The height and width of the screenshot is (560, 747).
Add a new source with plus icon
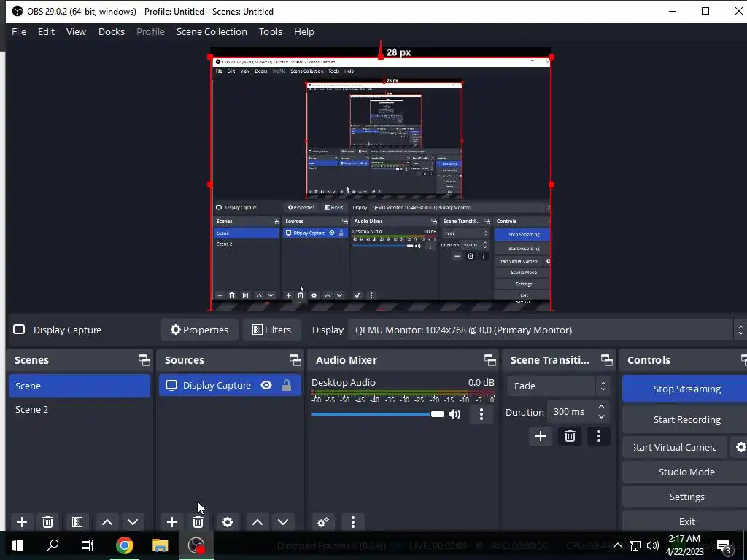172,522
